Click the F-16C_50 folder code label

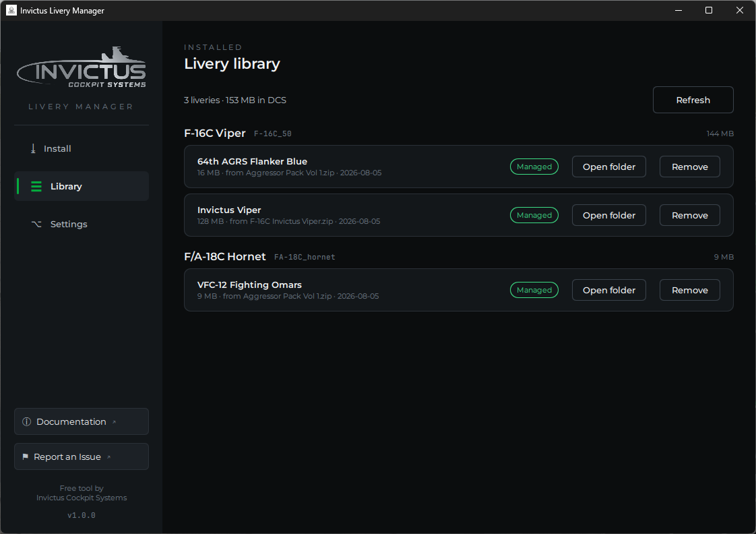pos(273,133)
